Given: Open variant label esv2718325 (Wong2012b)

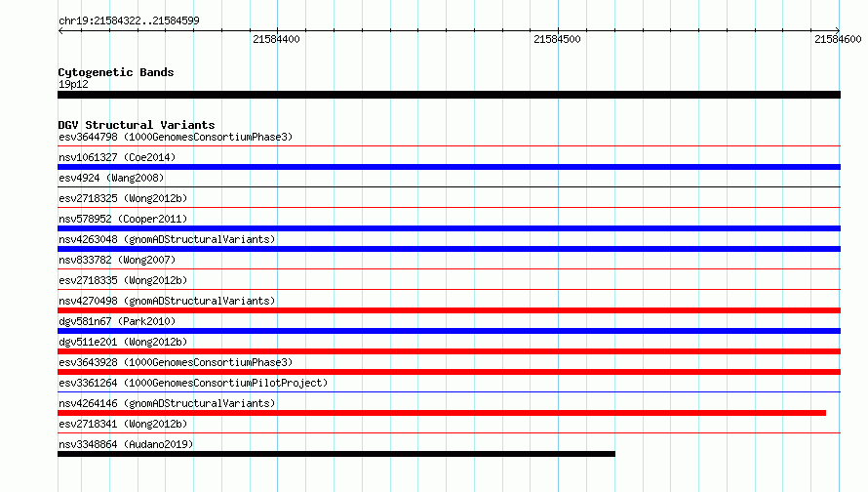Looking at the screenshot, I should click(x=123, y=198).
